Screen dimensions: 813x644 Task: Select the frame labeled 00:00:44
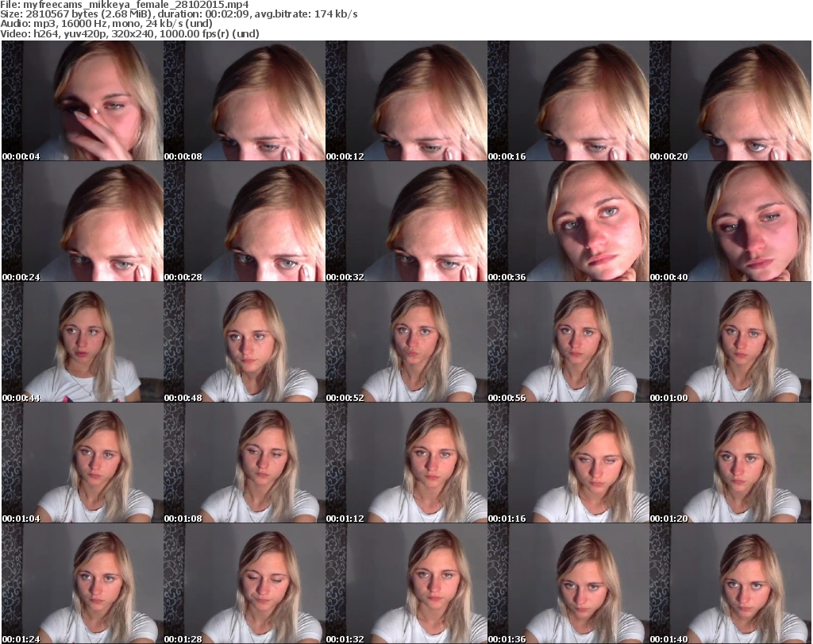83,342
